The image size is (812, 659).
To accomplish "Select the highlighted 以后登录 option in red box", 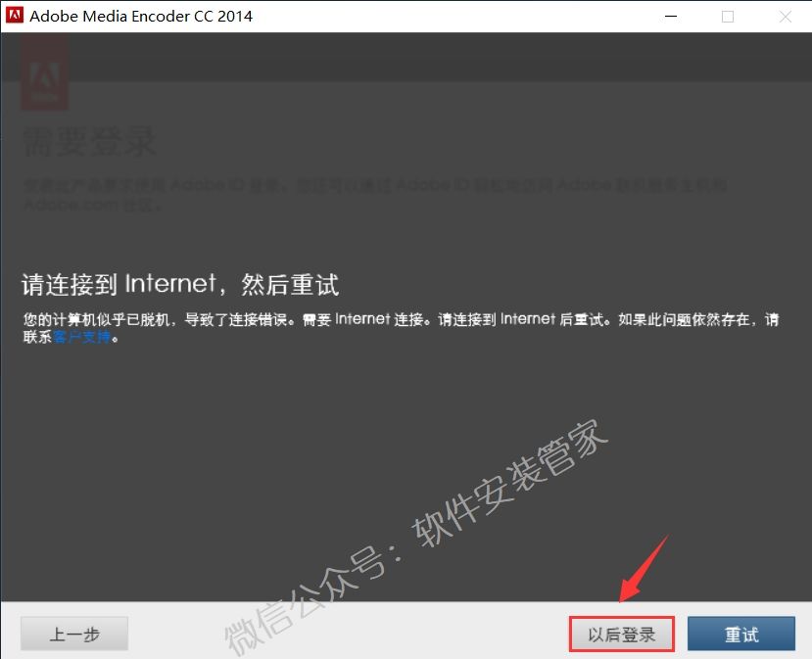I will pyautogui.click(x=621, y=634).
